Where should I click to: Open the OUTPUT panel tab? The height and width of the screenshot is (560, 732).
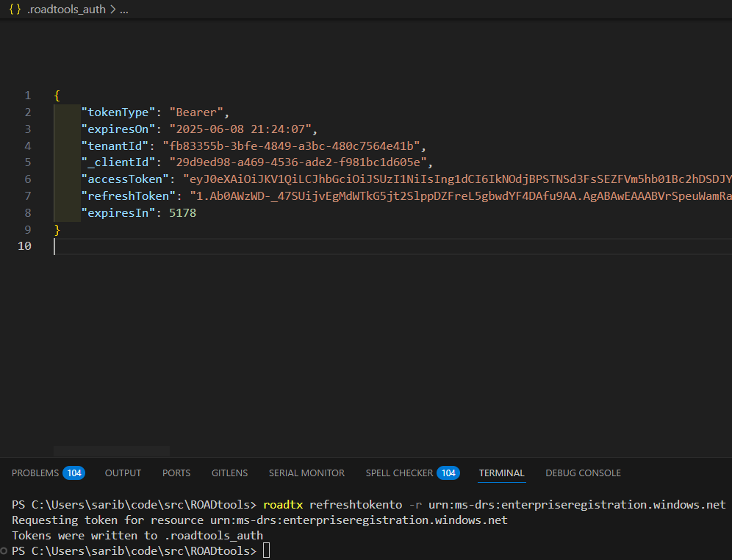tap(123, 473)
